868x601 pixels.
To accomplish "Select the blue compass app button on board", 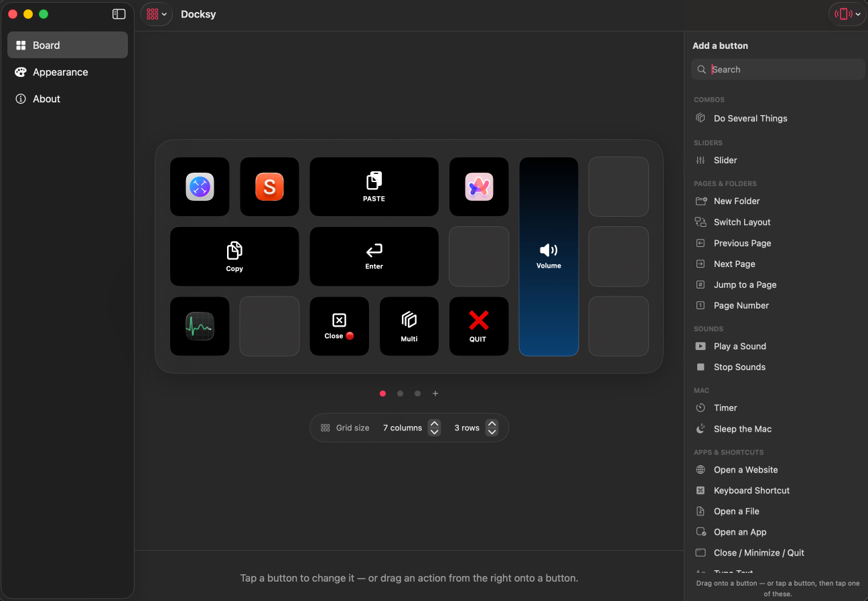I will pyautogui.click(x=200, y=187).
